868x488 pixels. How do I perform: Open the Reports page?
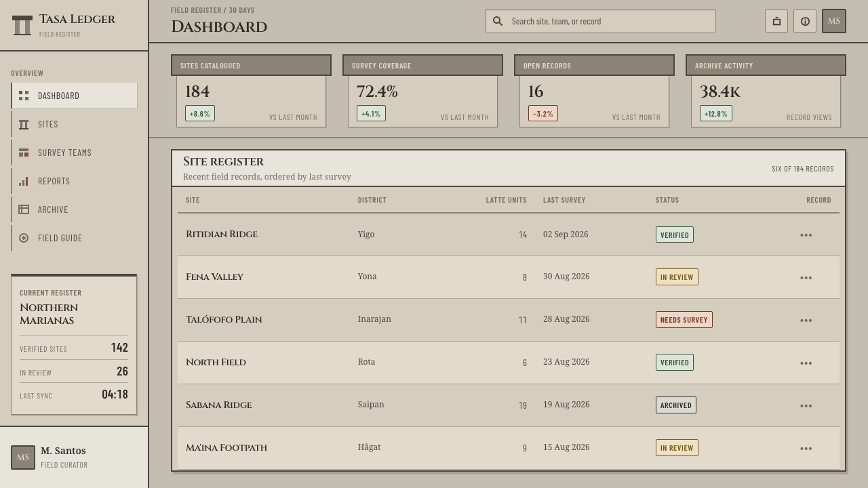point(75,181)
